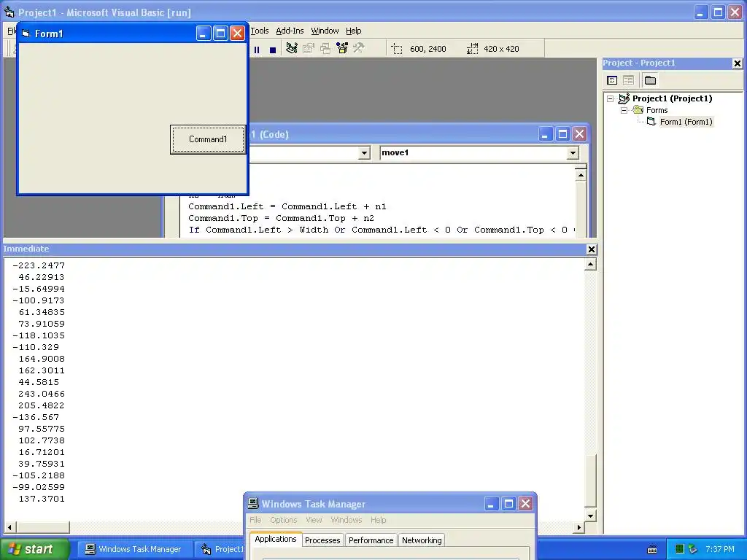
Task: Open Help menu in Task Manager
Action: point(379,520)
